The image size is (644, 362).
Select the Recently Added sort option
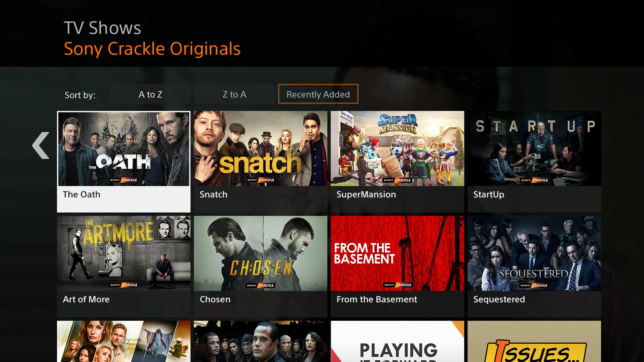click(x=318, y=94)
